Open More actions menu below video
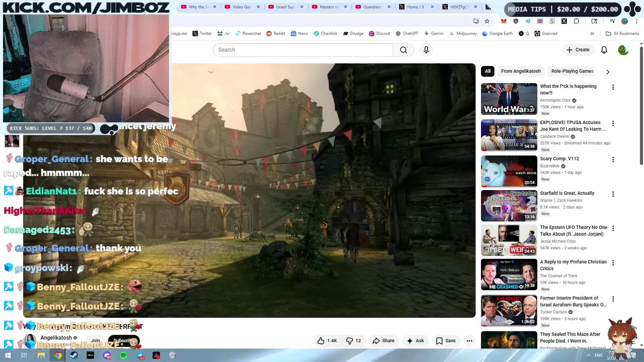Viewport: 644px width, 362px height. tap(469, 341)
